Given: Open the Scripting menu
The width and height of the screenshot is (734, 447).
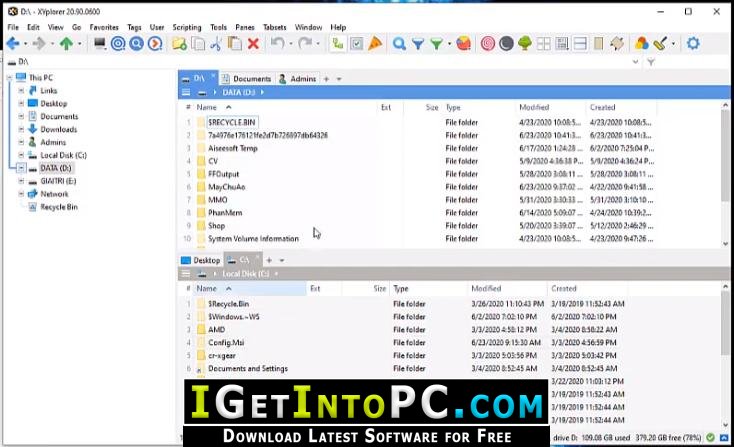Looking at the screenshot, I should [x=186, y=27].
